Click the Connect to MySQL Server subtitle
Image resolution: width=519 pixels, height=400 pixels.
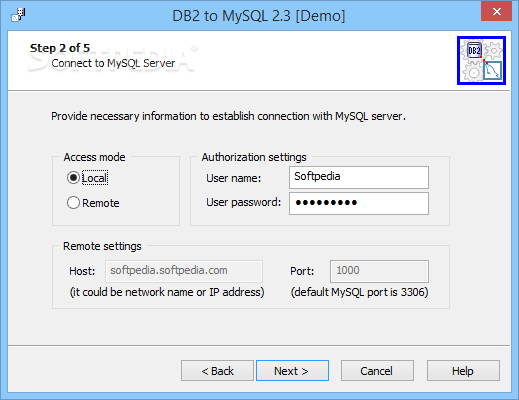(113, 63)
